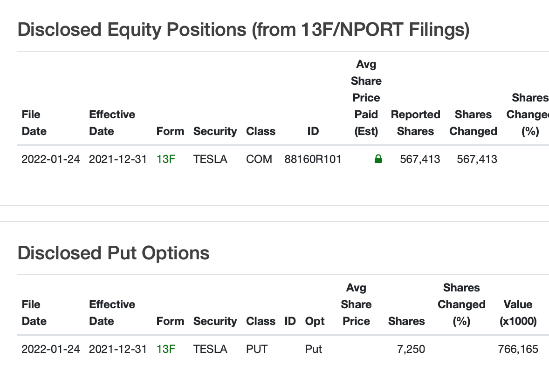Click the 766,165 value cell
Viewport: 549px width, 392px height.
tap(518, 349)
